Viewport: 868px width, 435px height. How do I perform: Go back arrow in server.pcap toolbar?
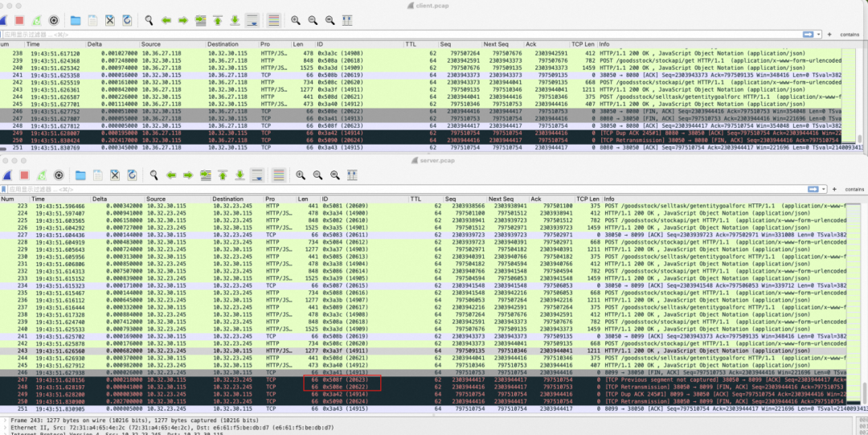(171, 175)
